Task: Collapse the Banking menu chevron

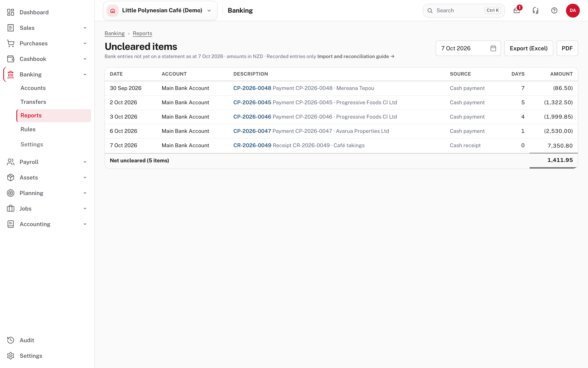Action: point(85,74)
